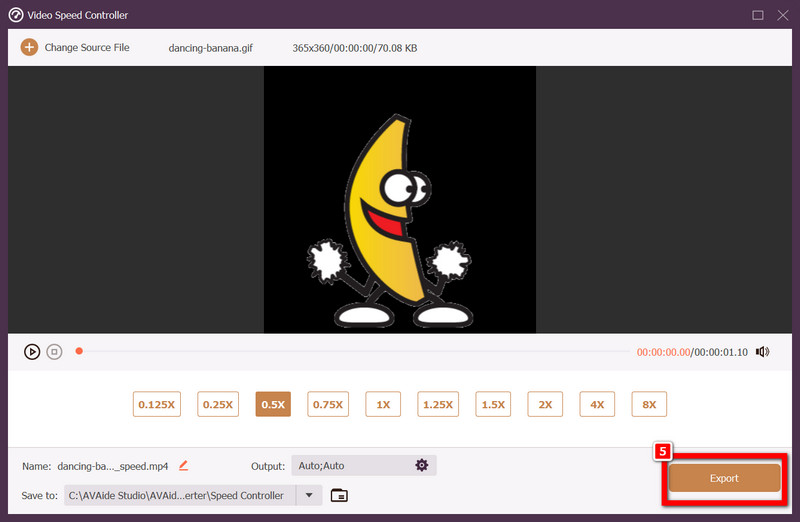Click the Output Auto;Auto field

pyautogui.click(x=350, y=465)
